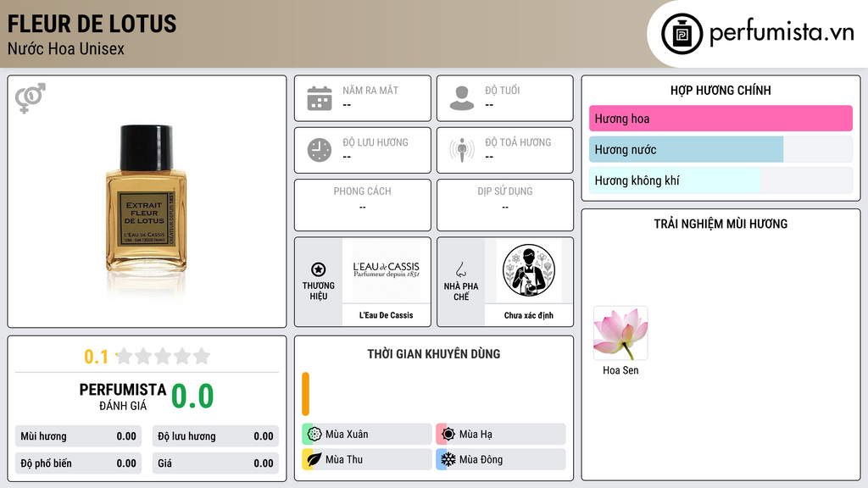Click the first rating star

(x=124, y=356)
